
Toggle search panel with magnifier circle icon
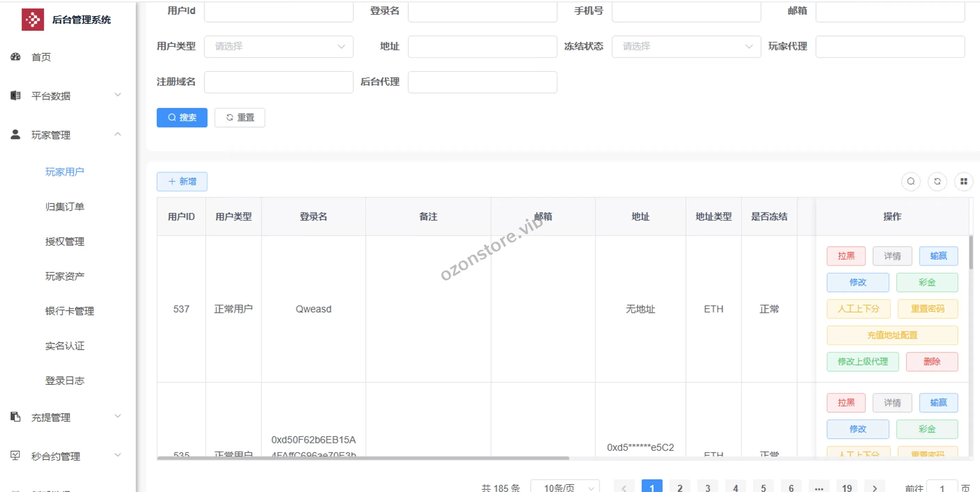point(910,182)
